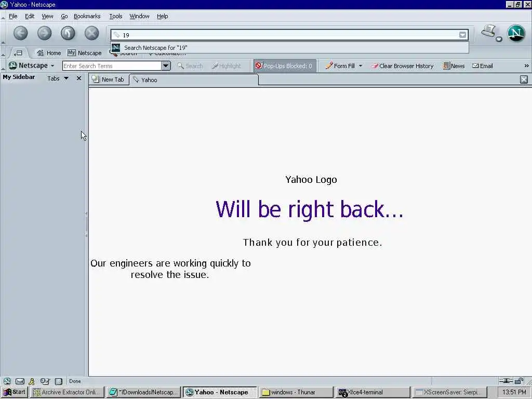The image size is (532, 399).
Task: Reload the page with the Reload button
Action: [x=68, y=33]
